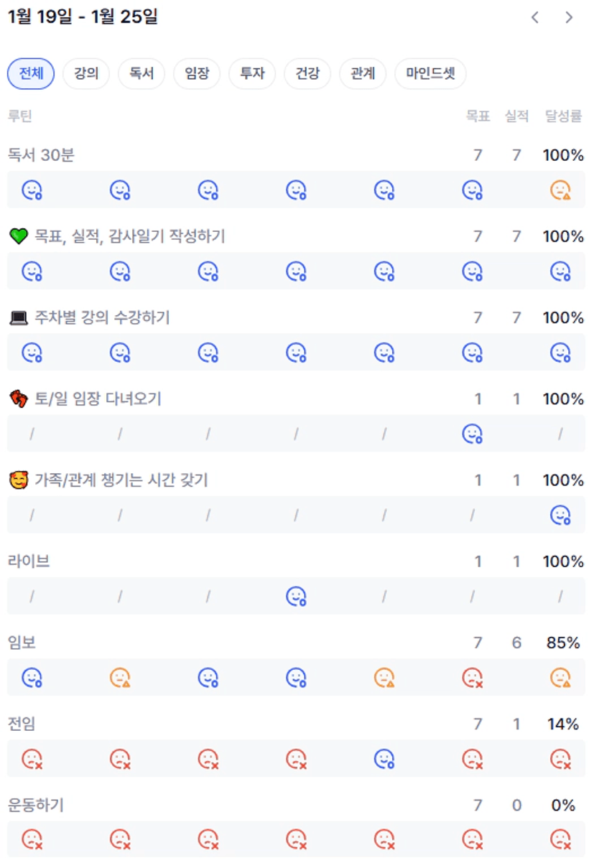This screenshot has height=868, width=594.
Task: Toggle the blue completed status in 전임 row
Action: [384, 758]
